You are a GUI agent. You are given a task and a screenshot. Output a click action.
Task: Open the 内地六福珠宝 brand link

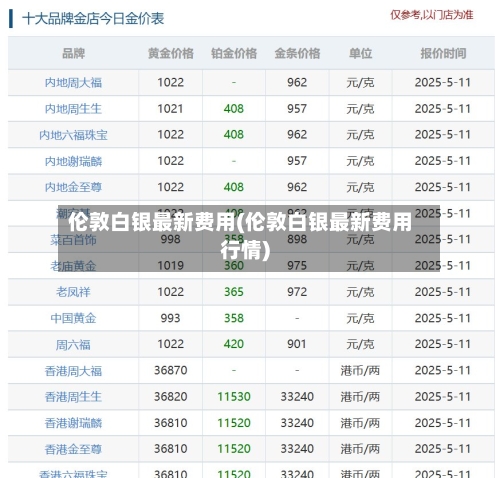(x=73, y=135)
